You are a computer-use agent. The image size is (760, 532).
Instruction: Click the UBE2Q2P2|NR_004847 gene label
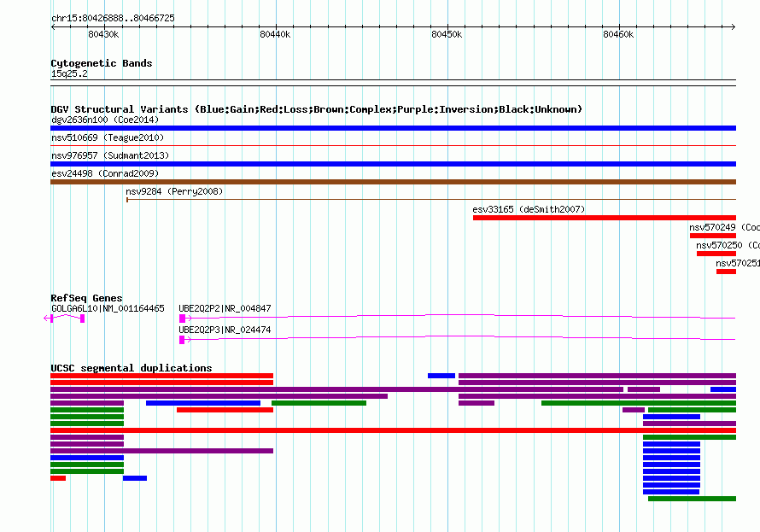[225, 308]
